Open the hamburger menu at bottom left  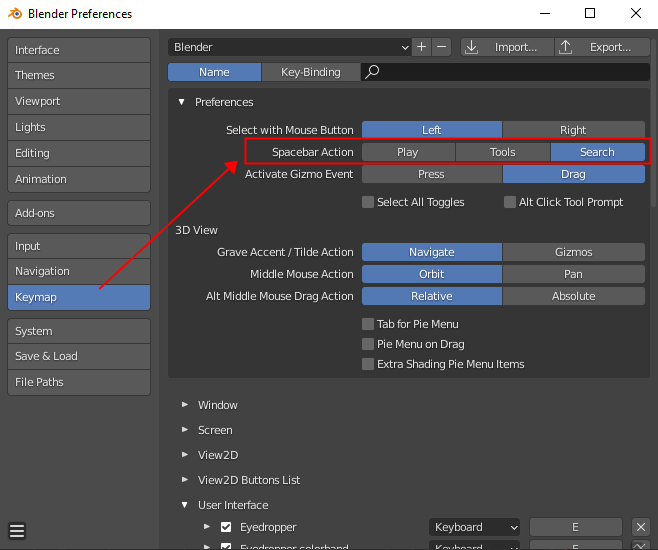17,531
